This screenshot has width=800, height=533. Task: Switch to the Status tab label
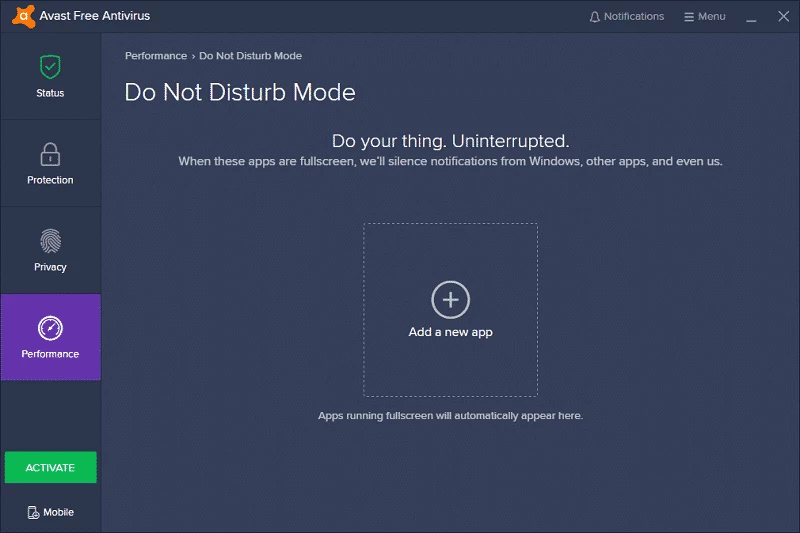coord(50,93)
